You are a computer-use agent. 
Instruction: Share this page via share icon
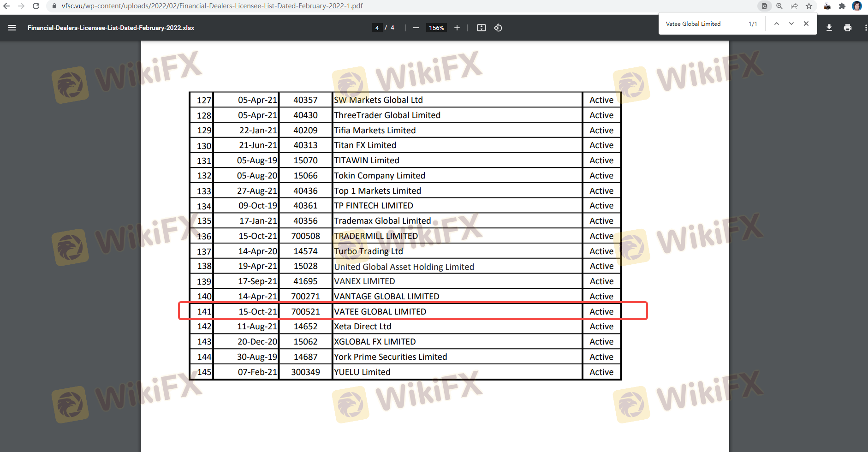[794, 6]
